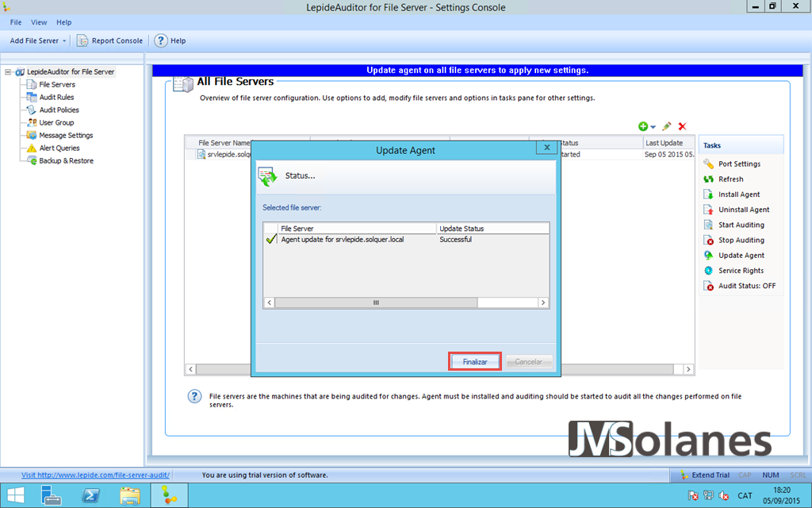Click the Message Settings envelope icon
812x508 pixels.
pyautogui.click(x=32, y=135)
